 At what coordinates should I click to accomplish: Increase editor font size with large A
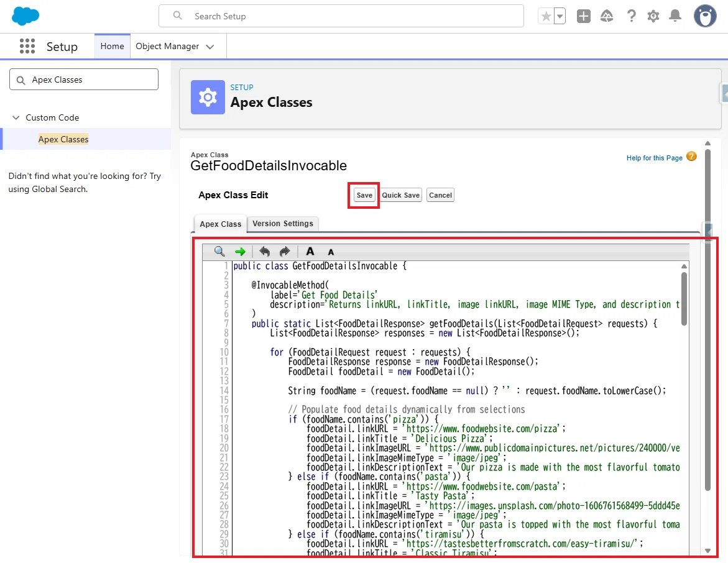pos(310,251)
